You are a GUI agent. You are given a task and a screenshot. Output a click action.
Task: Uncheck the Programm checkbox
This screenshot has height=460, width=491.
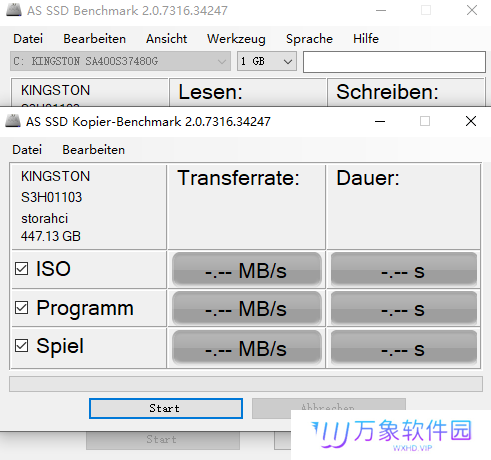click(x=22, y=308)
